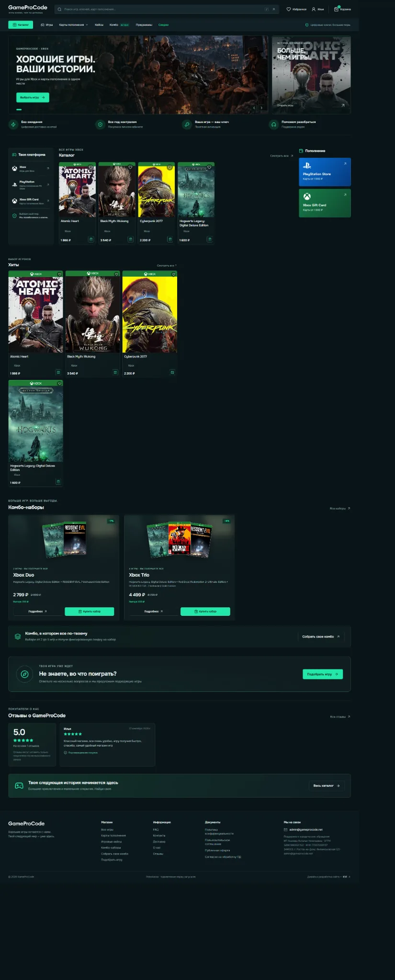Favorite Atomic Heart in Хиты section

click(x=59, y=274)
